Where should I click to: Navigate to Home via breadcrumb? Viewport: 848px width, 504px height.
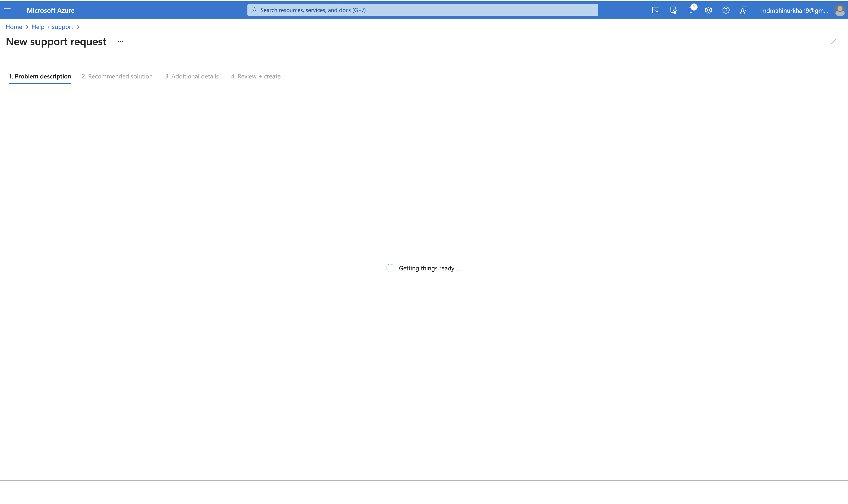(14, 27)
